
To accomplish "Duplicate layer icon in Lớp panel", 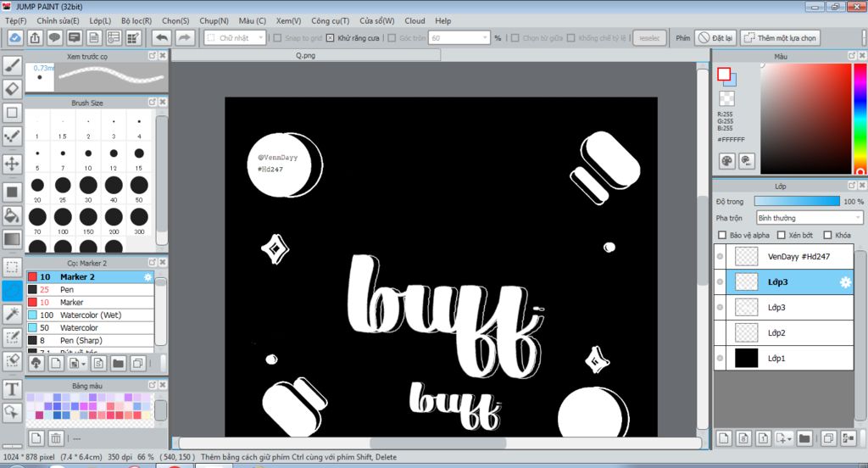I will tap(828, 438).
